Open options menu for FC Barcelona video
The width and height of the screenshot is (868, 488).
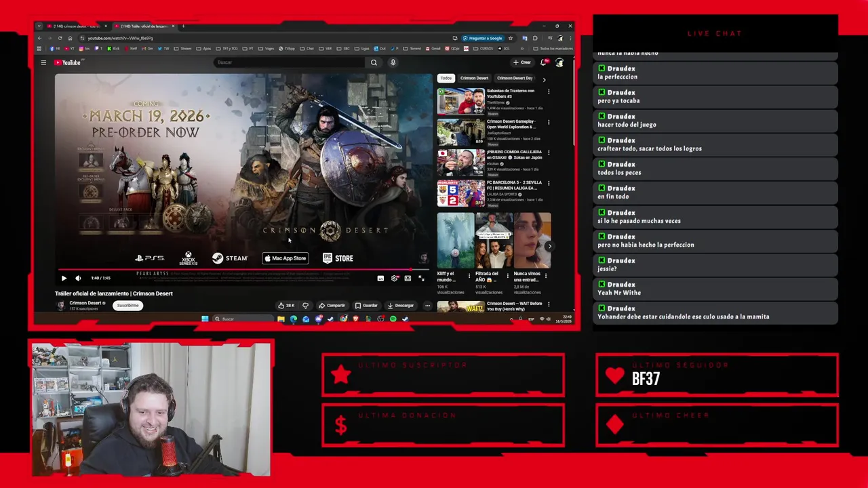[x=549, y=184]
